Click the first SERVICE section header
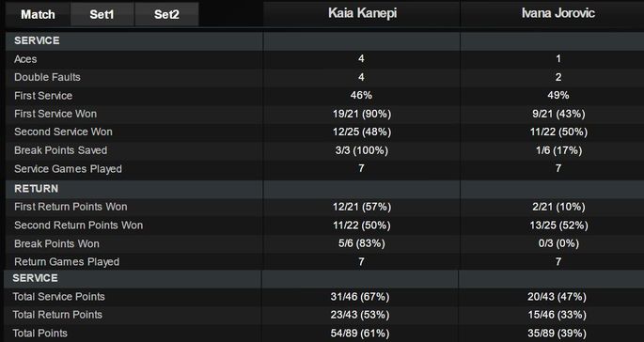 coord(37,40)
